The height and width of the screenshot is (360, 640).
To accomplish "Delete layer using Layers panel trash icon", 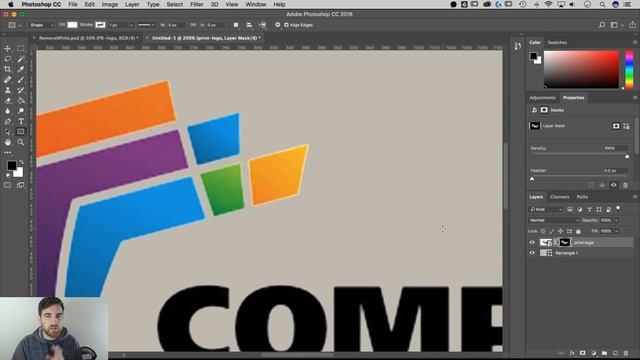I will click(626, 353).
